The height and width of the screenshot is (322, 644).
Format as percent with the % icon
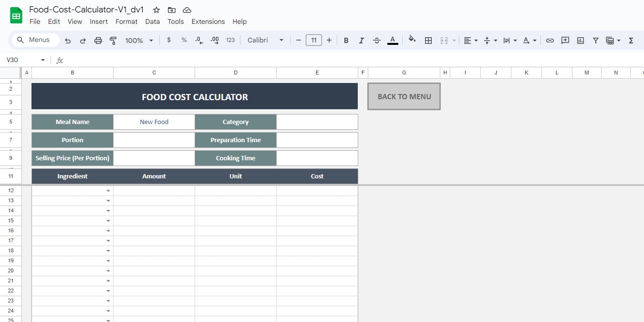pos(184,40)
